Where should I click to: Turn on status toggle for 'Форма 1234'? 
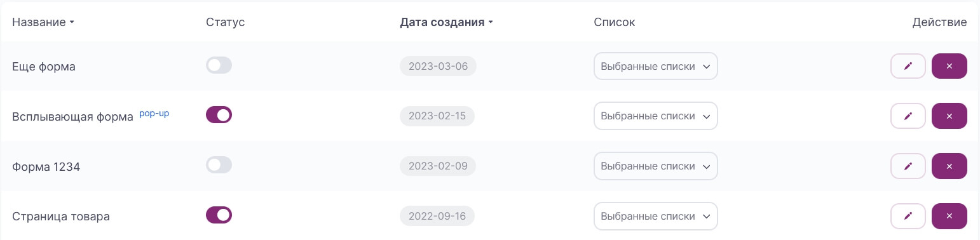(219, 165)
